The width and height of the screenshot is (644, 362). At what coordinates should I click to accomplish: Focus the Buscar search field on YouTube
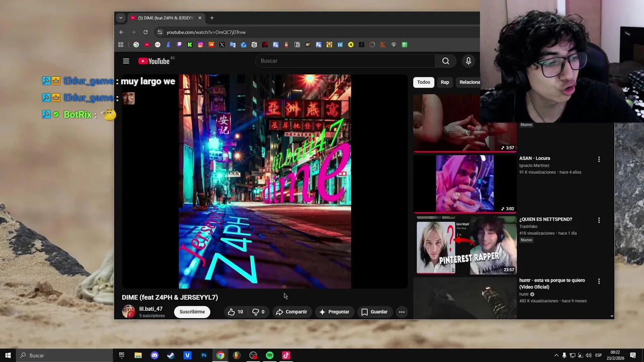coord(346,61)
